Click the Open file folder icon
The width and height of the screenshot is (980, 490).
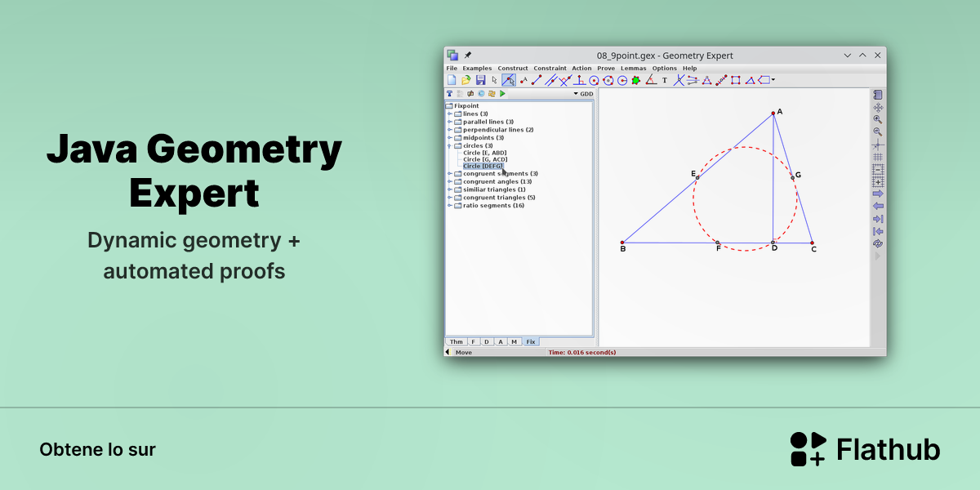tap(466, 80)
